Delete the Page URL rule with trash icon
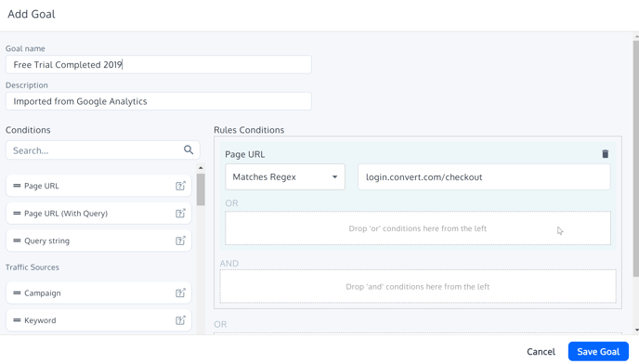Viewport: 639px width, 364px height. tap(606, 153)
